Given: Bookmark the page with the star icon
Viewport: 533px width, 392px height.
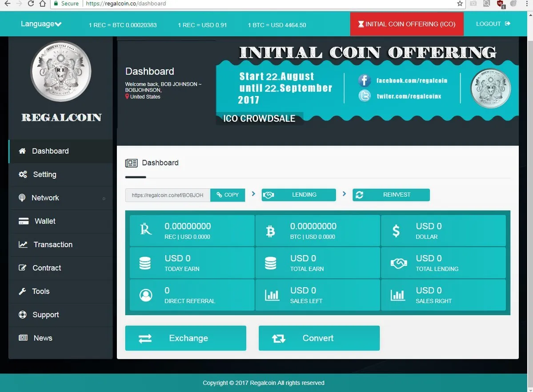Looking at the screenshot, I should tap(460, 4).
